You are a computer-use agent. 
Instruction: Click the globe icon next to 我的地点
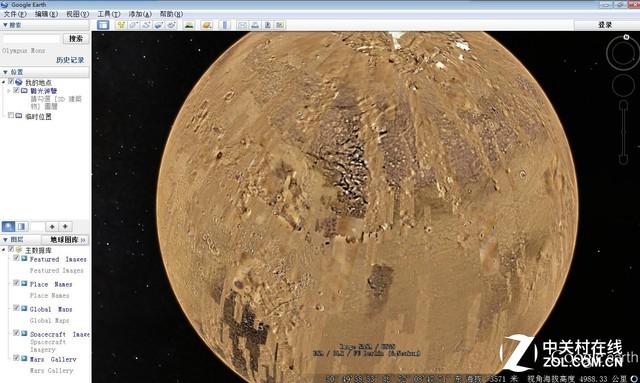coord(19,82)
